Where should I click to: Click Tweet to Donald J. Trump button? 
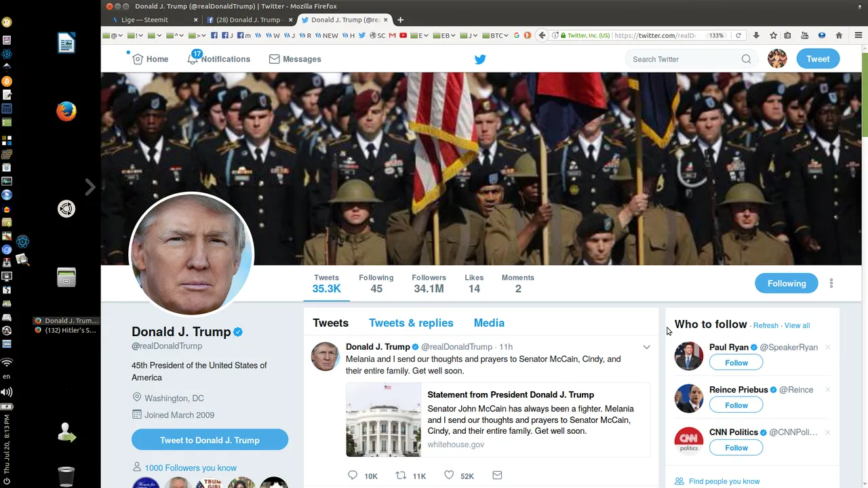coord(210,440)
